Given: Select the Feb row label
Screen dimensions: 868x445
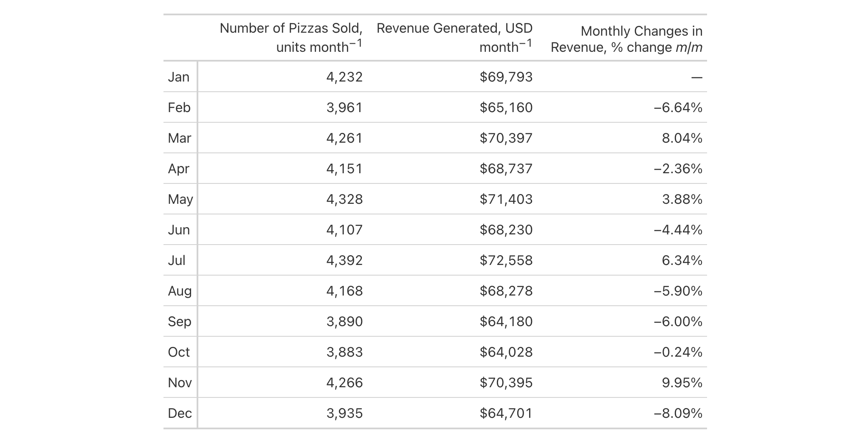Looking at the screenshot, I should pos(179,107).
